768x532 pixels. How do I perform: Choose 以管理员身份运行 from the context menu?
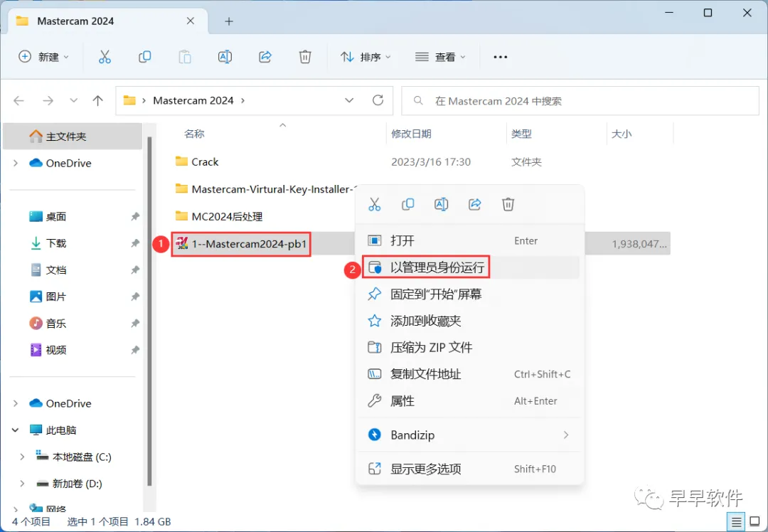tap(469, 267)
